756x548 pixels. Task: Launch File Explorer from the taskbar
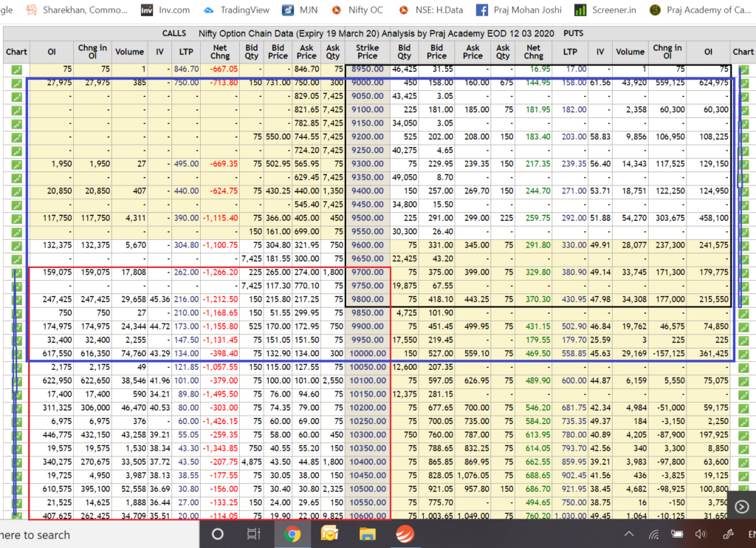pos(368,534)
